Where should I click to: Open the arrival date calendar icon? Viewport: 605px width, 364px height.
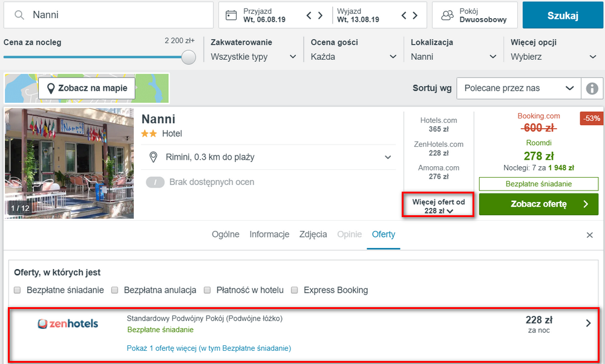(x=231, y=16)
